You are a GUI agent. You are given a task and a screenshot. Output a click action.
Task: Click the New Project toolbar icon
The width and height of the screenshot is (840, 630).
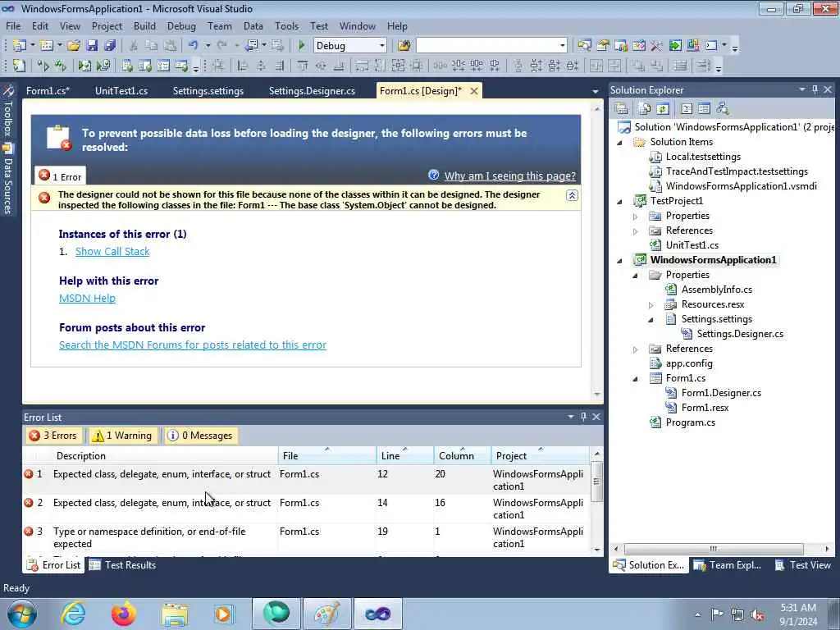(20, 46)
